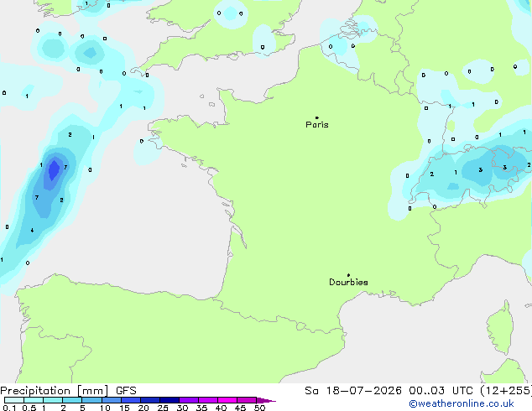Pick the 25–30 mm darkest blue swatch

[x=169, y=400]
